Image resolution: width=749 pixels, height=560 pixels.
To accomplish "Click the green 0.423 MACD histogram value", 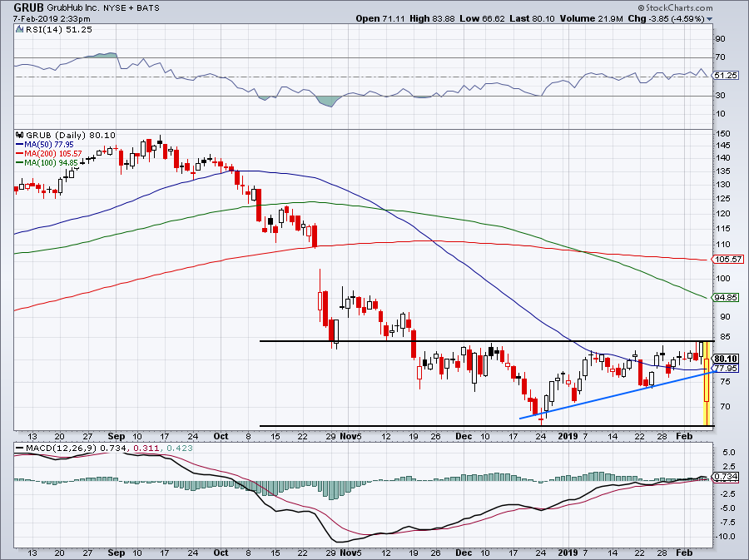I will click(178, 448).
